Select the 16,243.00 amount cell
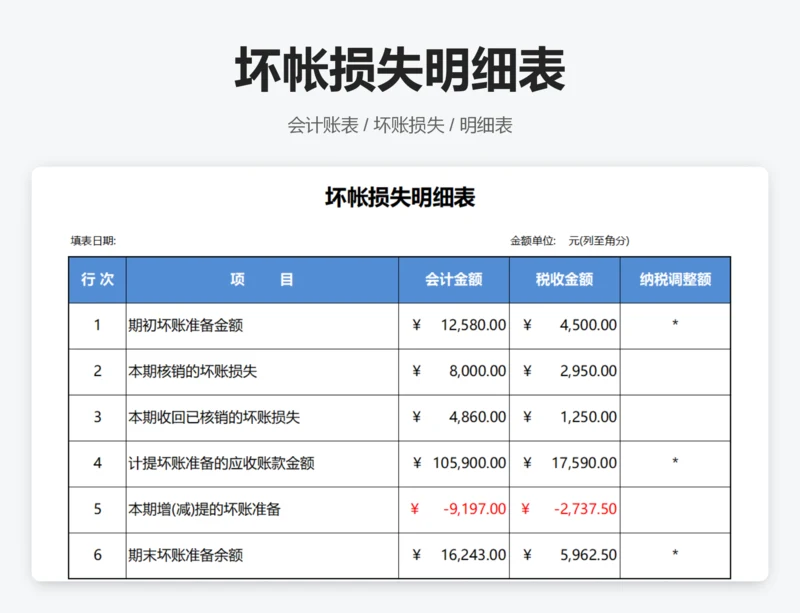The width and height of the screenshot is (800, 613). tap(454, 555)
